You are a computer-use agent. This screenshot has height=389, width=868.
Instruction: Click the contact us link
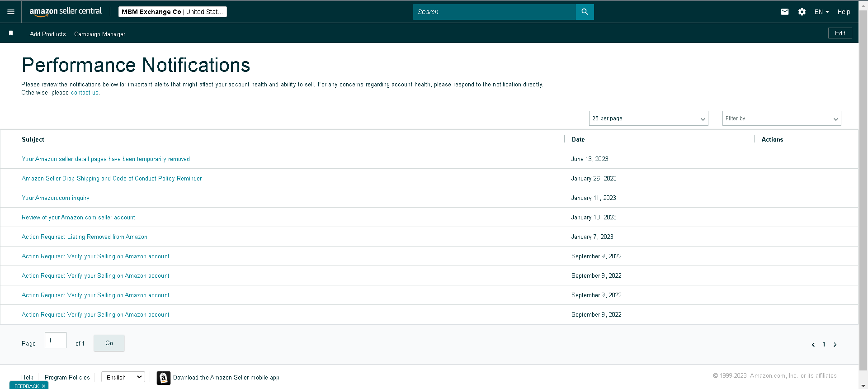85,93
